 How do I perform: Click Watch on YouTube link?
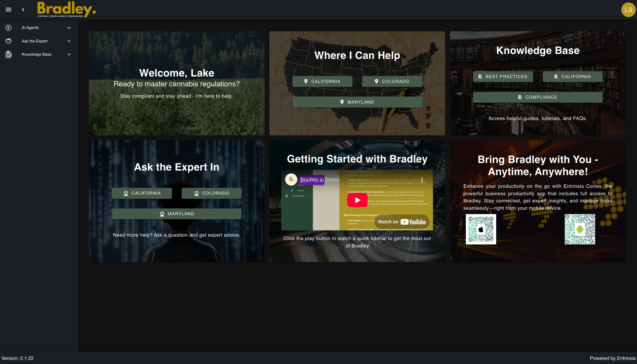[402, 222]
